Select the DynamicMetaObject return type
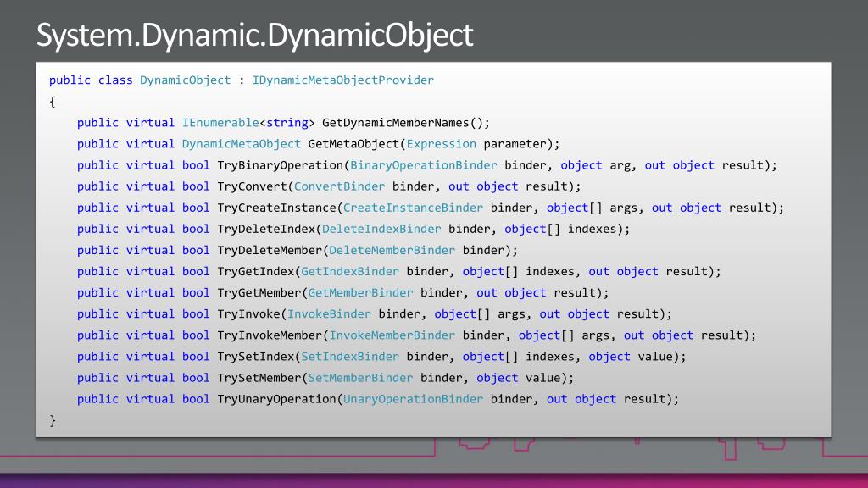 pyautogui.click(x=242, y=144)
